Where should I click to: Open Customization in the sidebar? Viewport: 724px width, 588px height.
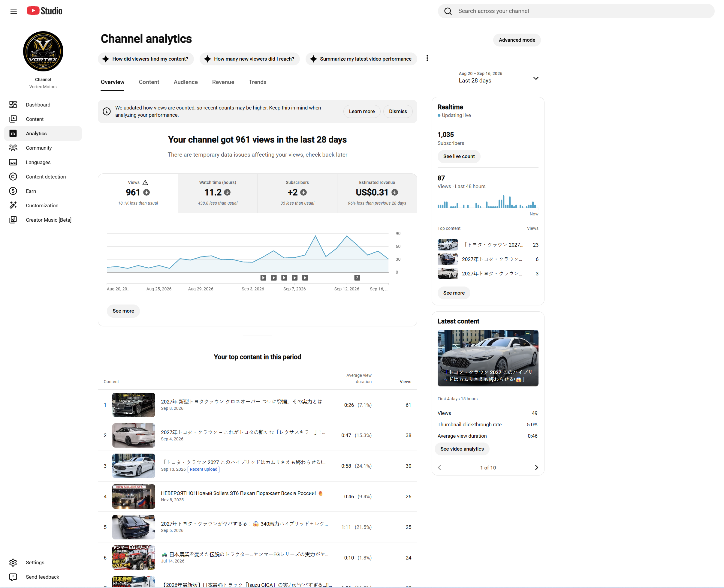(x=43, y=205)
